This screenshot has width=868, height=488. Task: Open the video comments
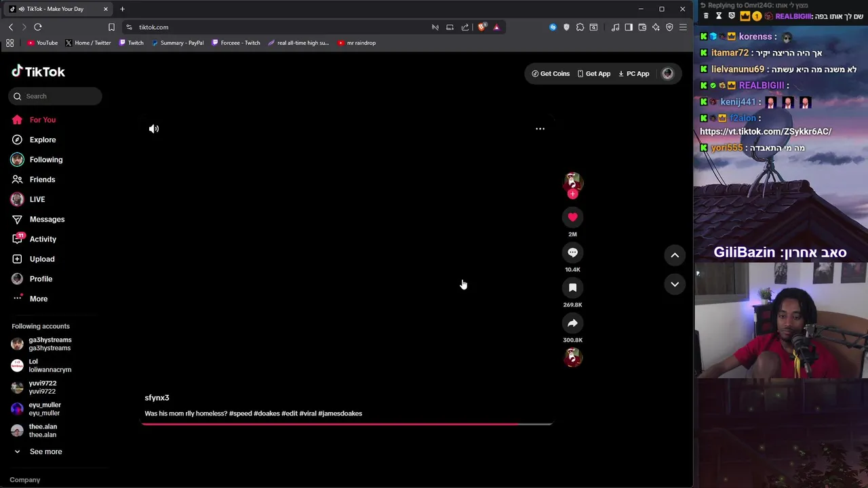pyautogui.click(x=572, y=252)
